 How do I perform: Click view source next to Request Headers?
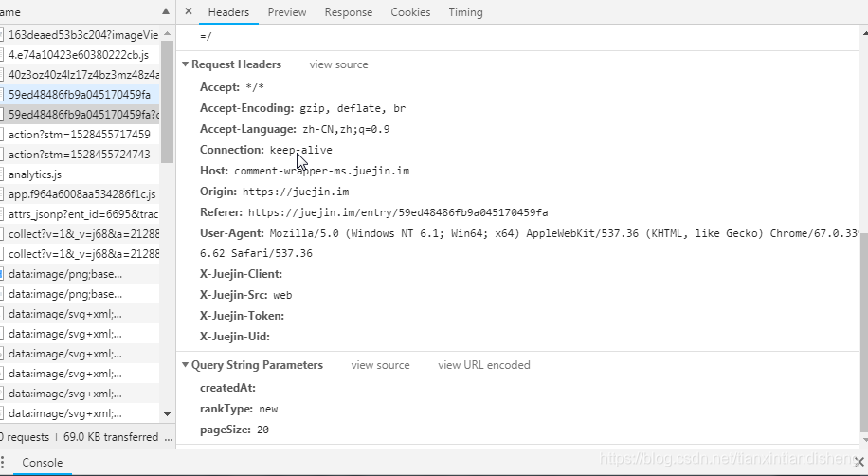[x=338, y=64]
